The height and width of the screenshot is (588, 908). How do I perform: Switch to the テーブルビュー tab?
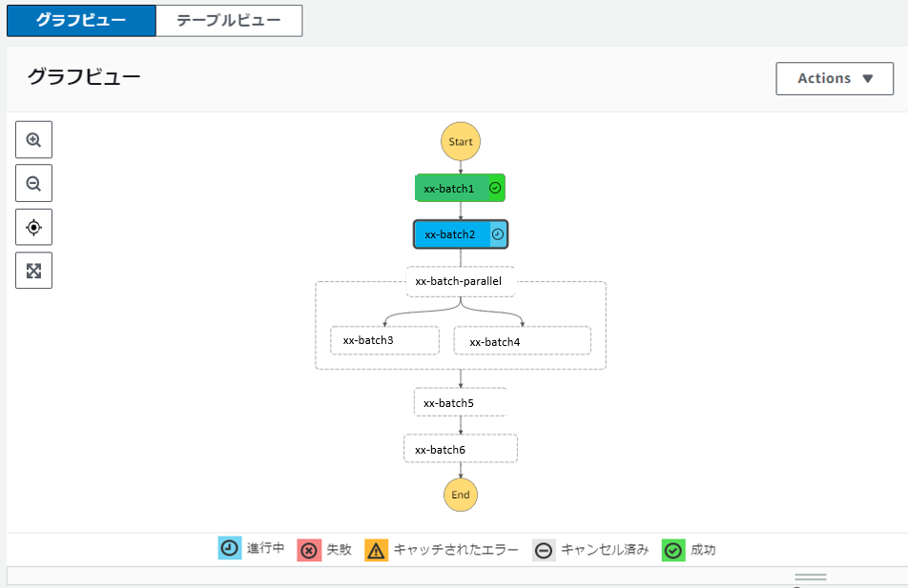[x=229, y=20]
